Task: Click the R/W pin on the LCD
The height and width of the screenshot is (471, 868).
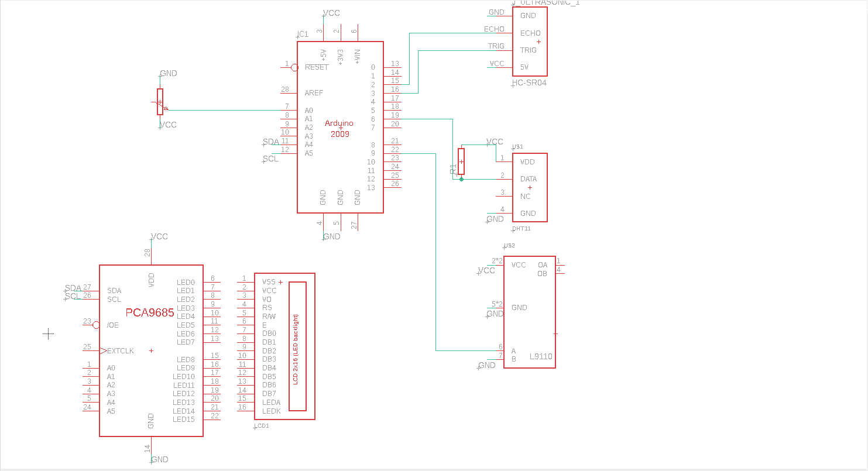Action: (269, 317)
